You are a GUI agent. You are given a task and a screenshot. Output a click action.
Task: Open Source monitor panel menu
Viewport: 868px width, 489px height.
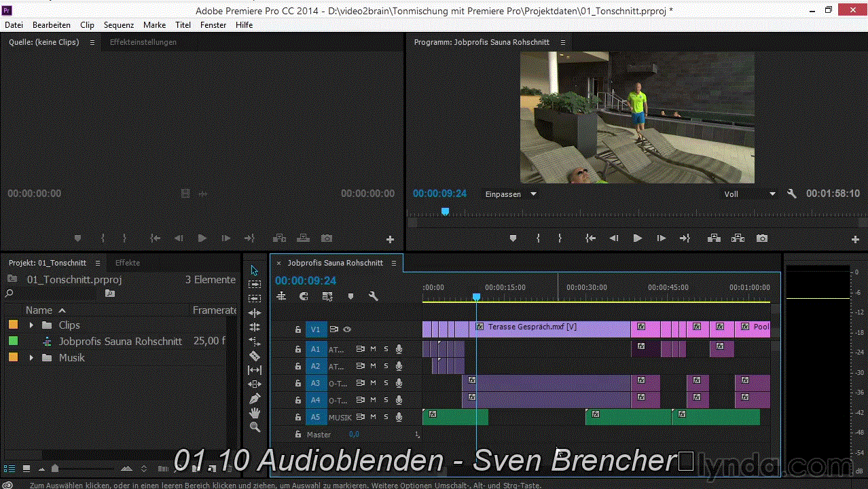(91, 42)
